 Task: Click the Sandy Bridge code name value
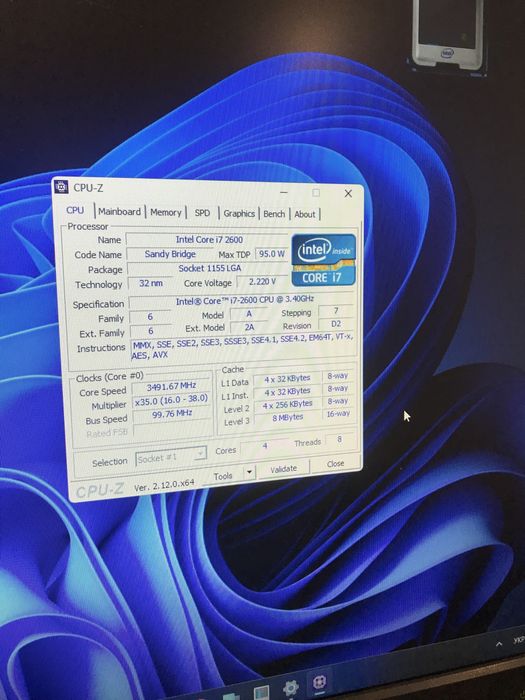pyautogui.click(x=170, y=254)
